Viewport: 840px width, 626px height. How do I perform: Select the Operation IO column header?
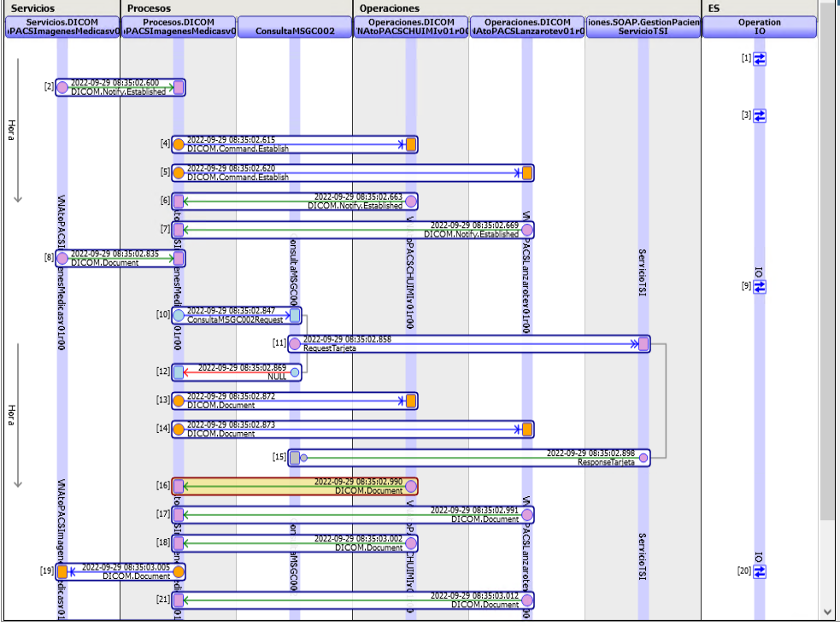(760, 26)
